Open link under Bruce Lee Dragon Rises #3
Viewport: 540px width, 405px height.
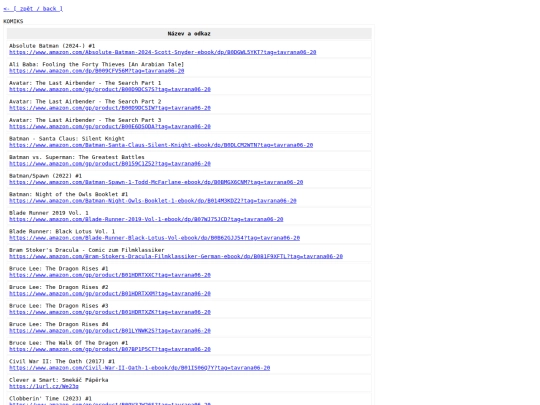[110, 312]
